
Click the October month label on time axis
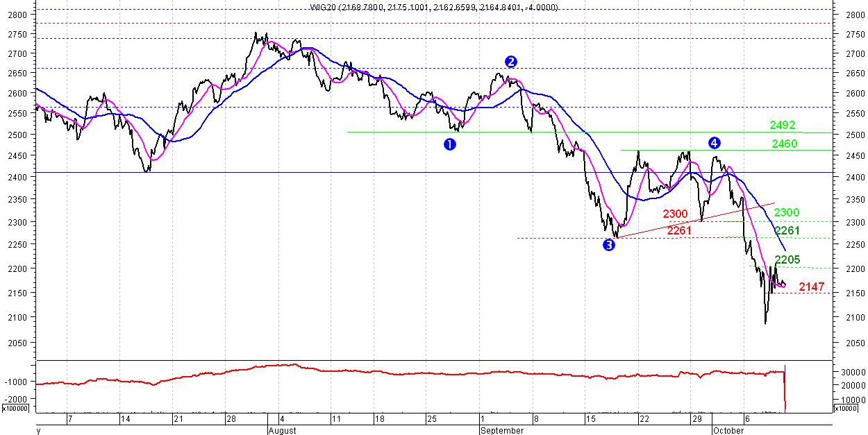728,430
